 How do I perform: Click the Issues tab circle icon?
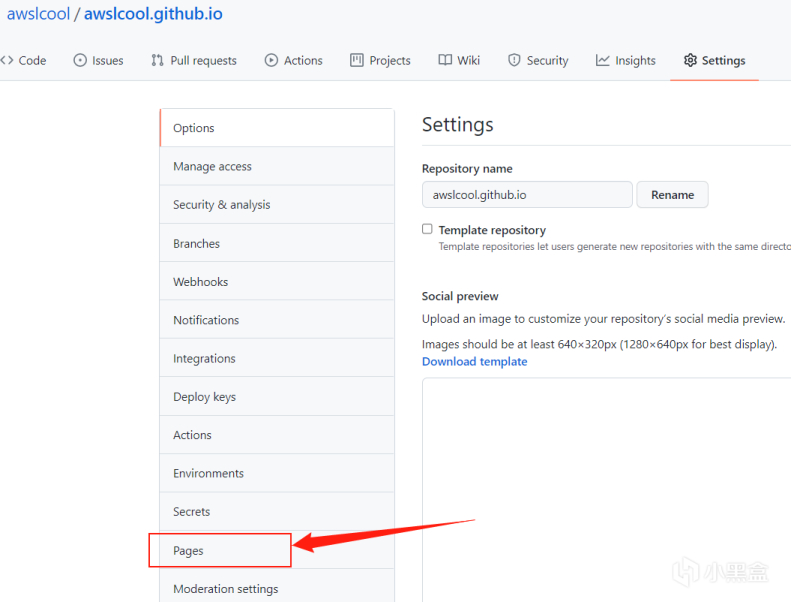click(80, 60)
